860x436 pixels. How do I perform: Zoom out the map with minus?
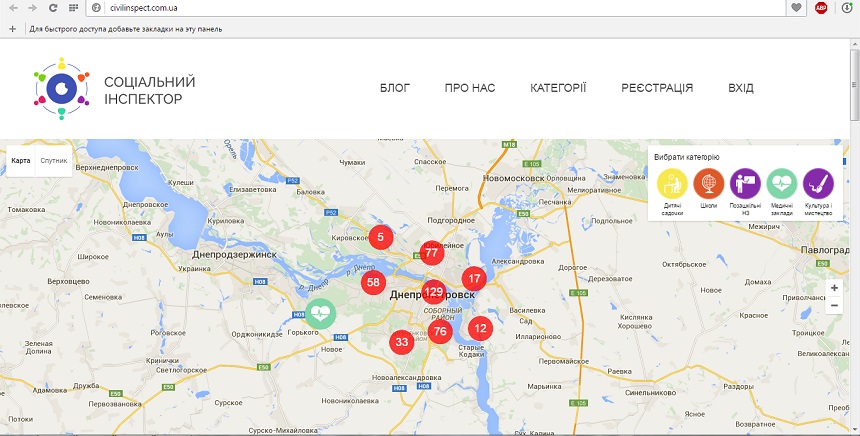(834, 306)
